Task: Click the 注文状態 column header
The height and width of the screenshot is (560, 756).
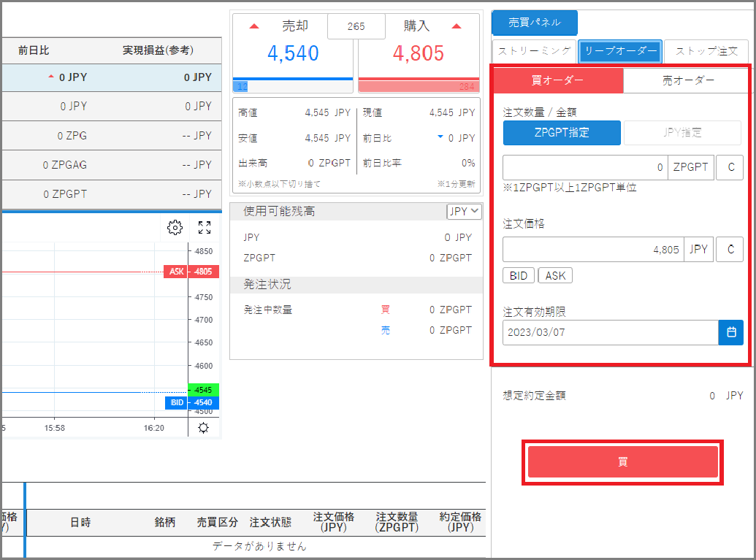Action: [270, 523]
